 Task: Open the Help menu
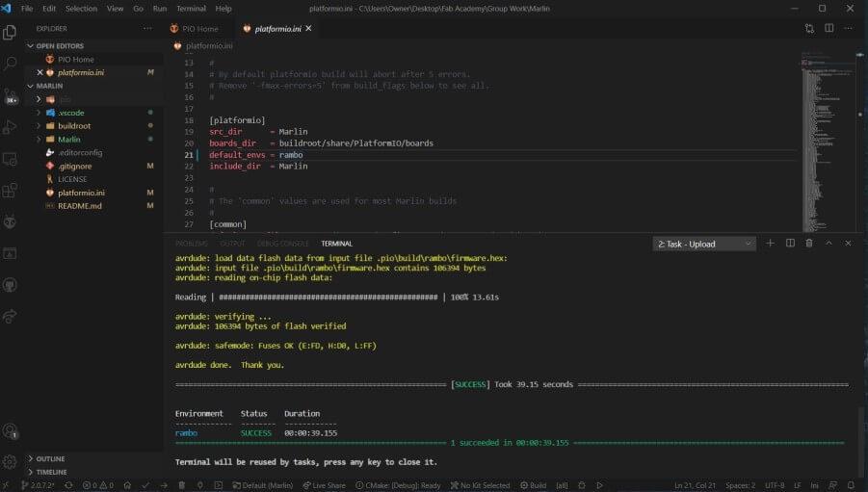224,9
